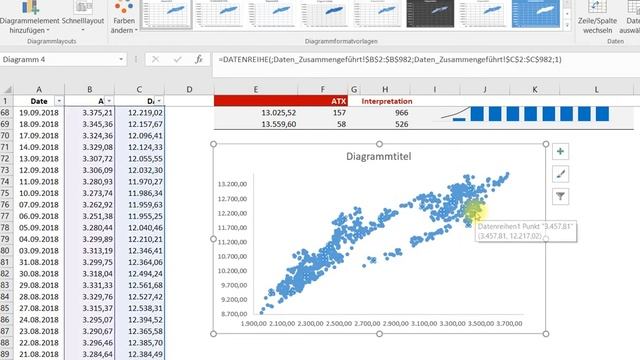Select the fifth chart style thumbnail
Screen dimensions: 640x360
coord(377,13)
